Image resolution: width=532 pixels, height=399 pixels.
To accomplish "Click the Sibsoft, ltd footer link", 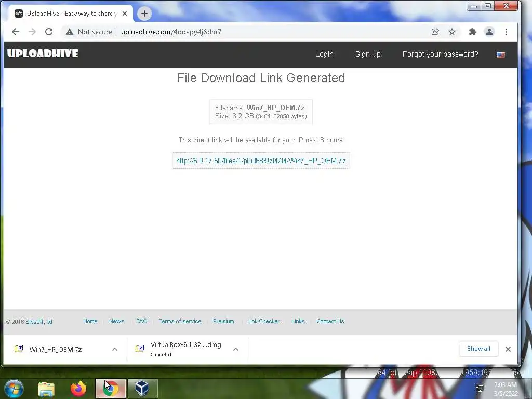I will (x=39, y=322).
